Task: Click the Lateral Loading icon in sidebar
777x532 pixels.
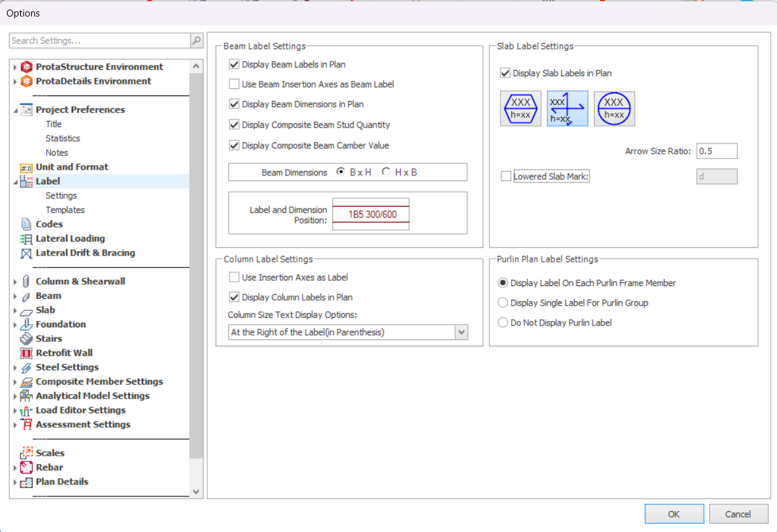Action: (26, 239)
